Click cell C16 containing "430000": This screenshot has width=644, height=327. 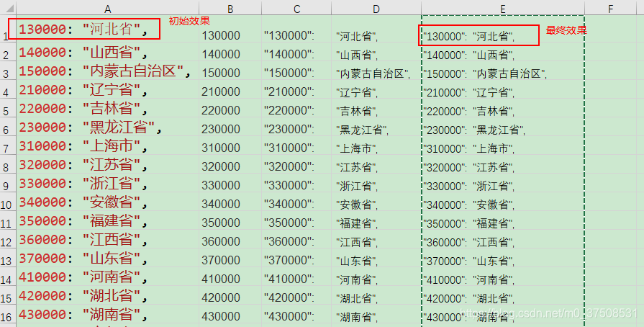point(296,314)
